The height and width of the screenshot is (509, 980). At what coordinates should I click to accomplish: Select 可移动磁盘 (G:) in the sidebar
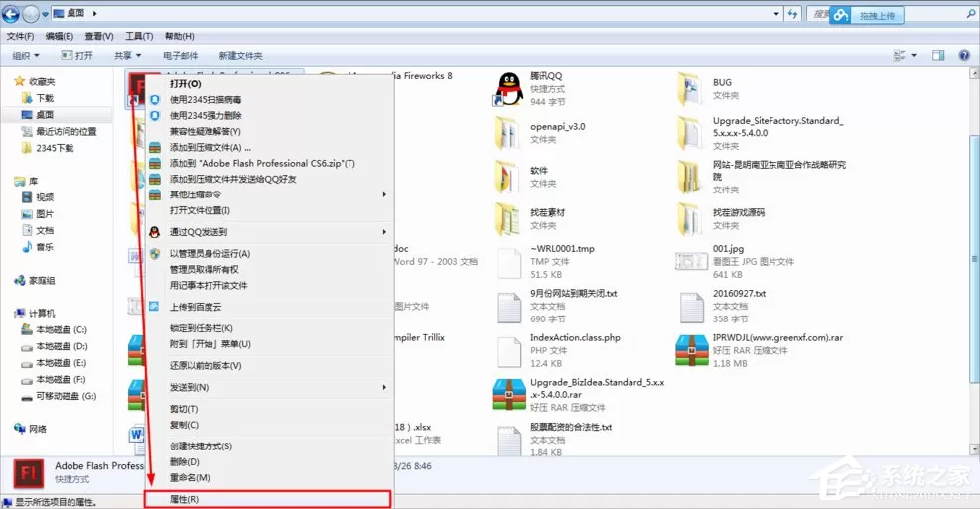pos(59,396)
